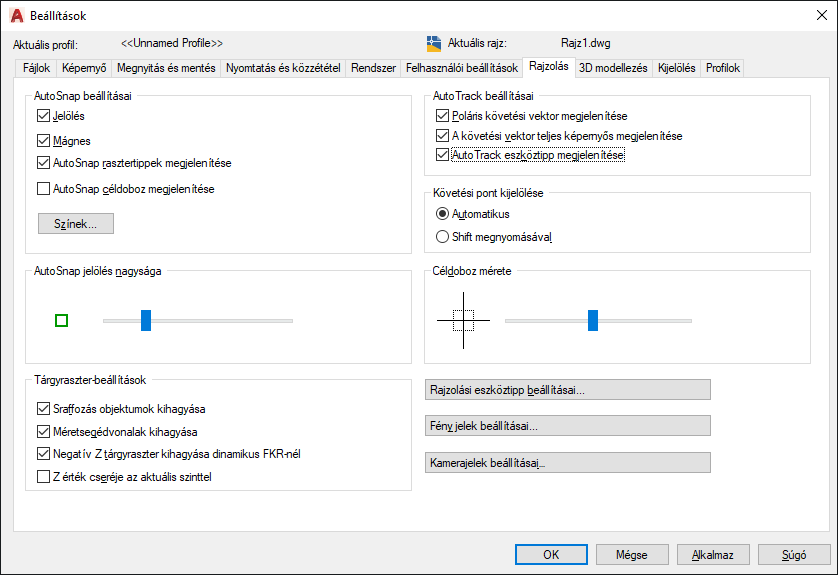Viewport: 838px width, 575px height.
Task: Select the Automatikus radio option
Action: point(442,214)
